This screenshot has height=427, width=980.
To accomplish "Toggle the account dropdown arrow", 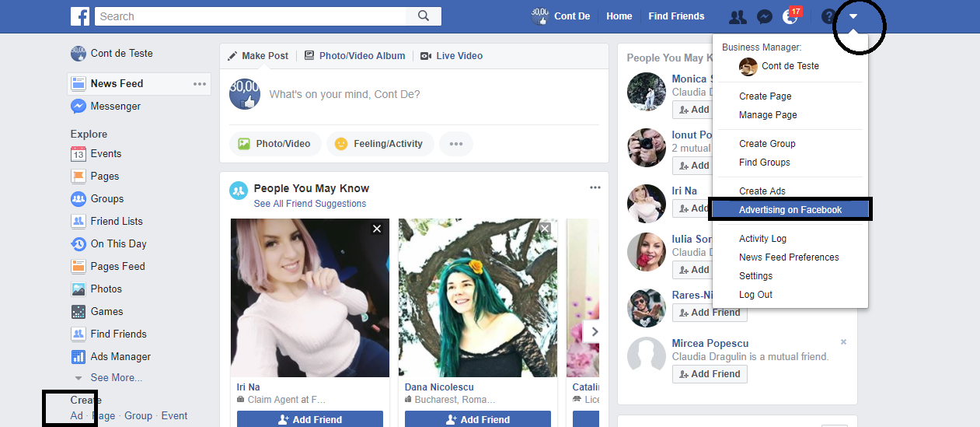I will (853, 16).
